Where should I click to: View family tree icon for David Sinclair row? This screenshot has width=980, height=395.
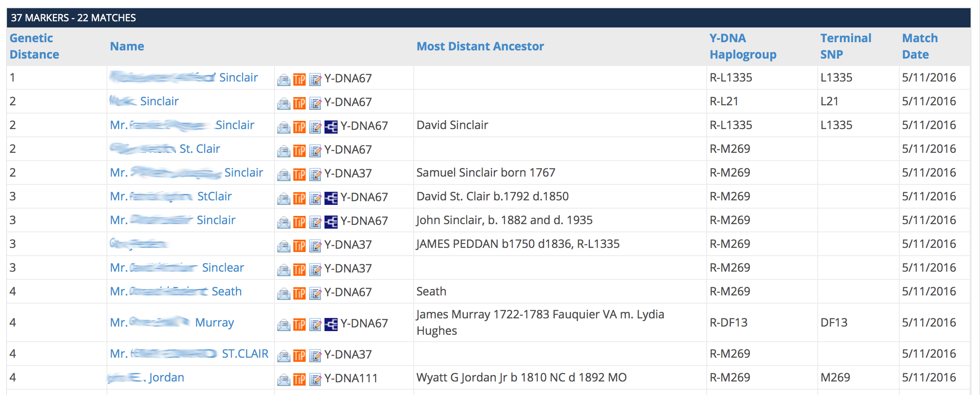pyautogui.click(x=331, y=127)
